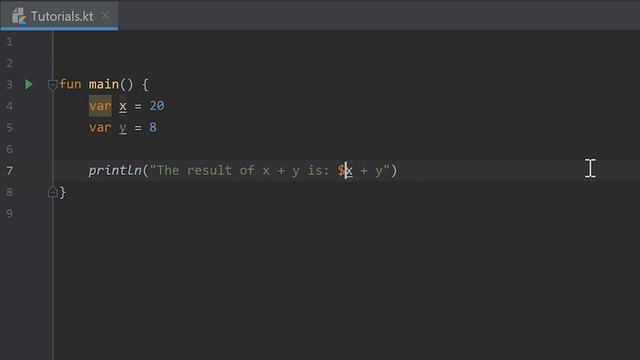Click line number 2 in gutter
The width and height of the screenshot is (640, 360).
tap(9, 63)
